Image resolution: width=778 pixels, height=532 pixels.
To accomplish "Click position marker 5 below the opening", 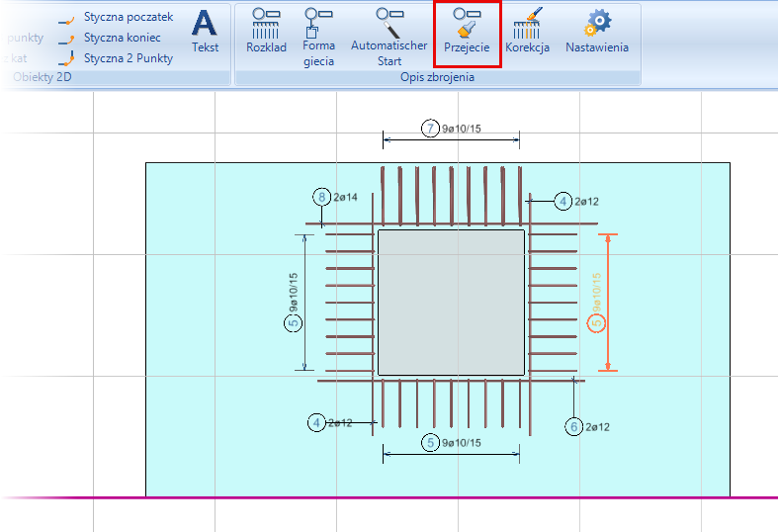I will [x=429, y=442].
